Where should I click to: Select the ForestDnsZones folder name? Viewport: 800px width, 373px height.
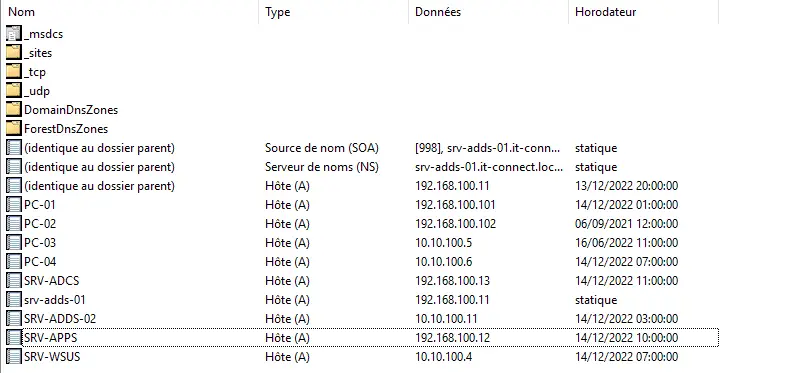(x=66, y=129)
